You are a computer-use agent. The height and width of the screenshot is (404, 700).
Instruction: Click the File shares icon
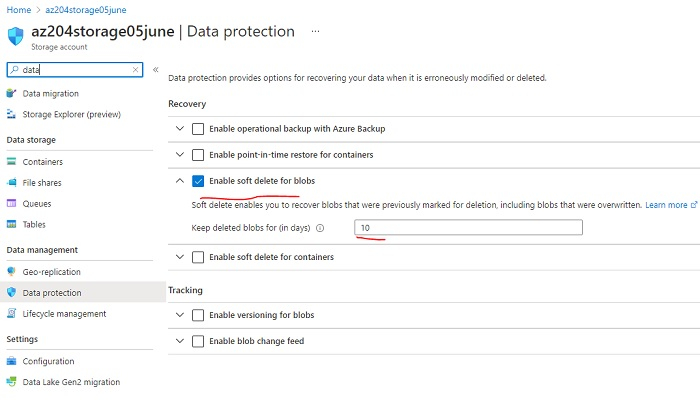click(x=12, y=182)
